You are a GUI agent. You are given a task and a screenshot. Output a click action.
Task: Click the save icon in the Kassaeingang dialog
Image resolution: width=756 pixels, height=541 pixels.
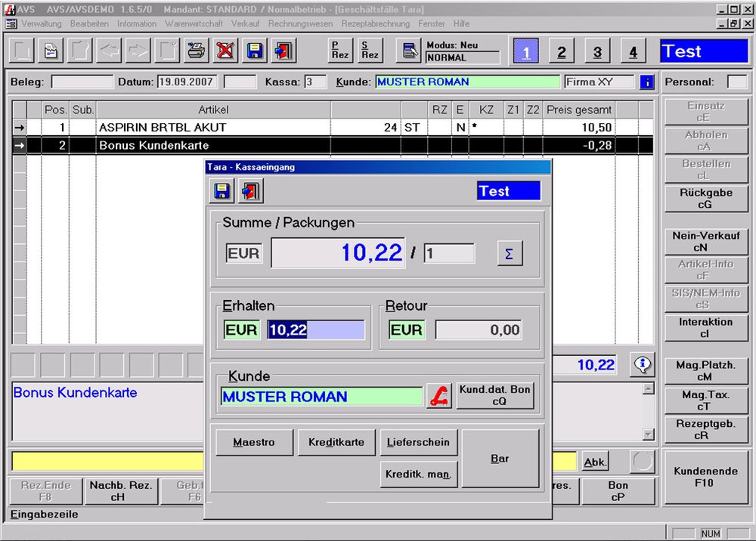click(x=223, y=191)
